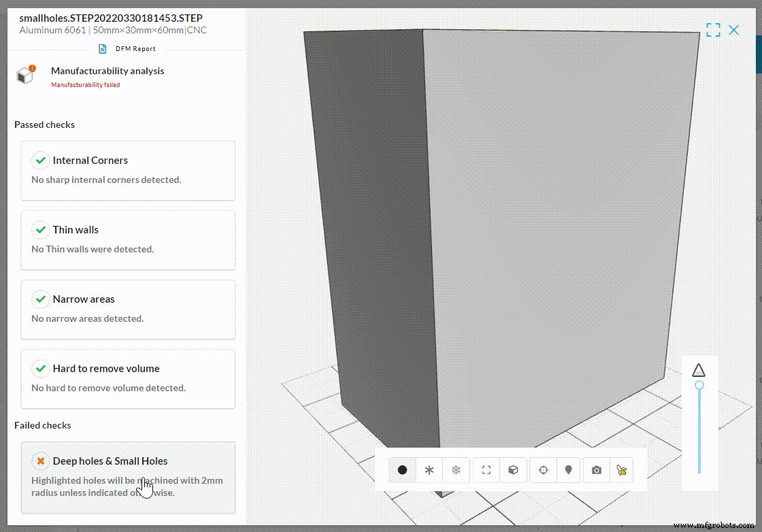Enable the yellow pointer selection tool
This screenshot has width=762, height=532.
[622, 470]
